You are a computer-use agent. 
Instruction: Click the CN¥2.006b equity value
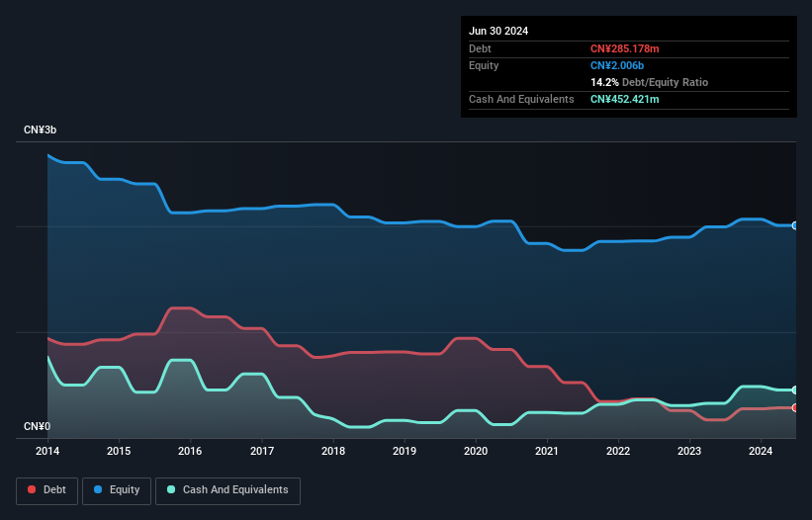(617, 65)
